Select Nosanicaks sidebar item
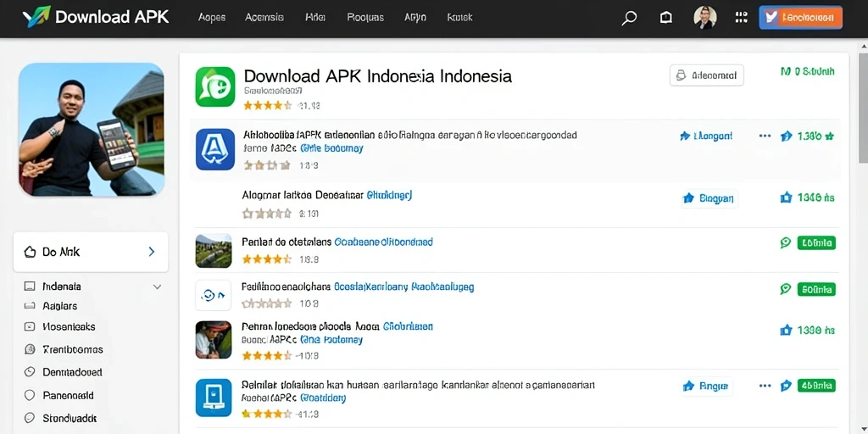 [69, 326]
